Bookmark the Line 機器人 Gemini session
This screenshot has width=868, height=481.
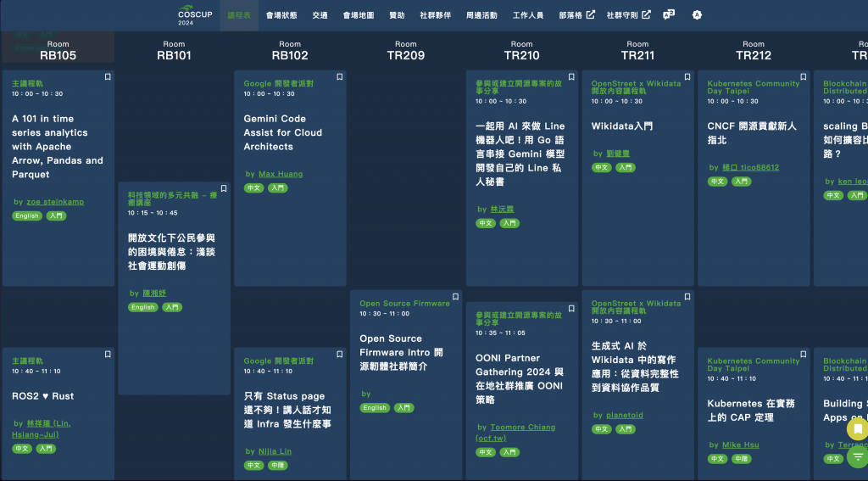point(571,77)
